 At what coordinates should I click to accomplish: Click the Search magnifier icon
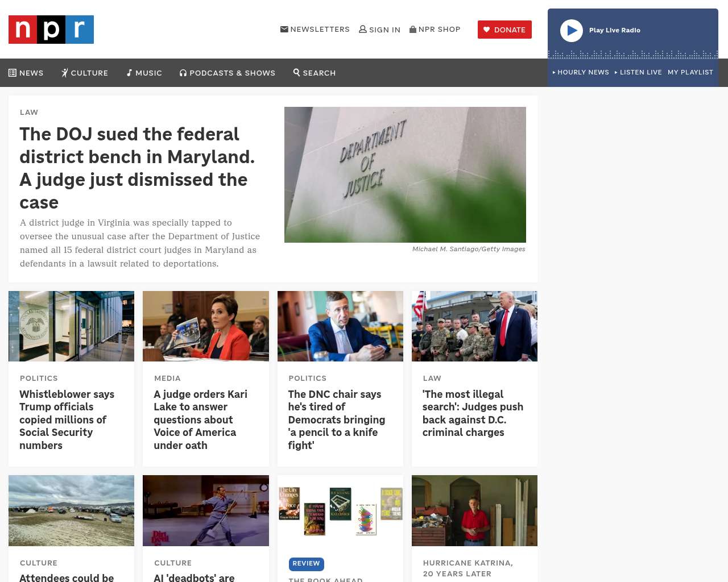tap(296, 72)
